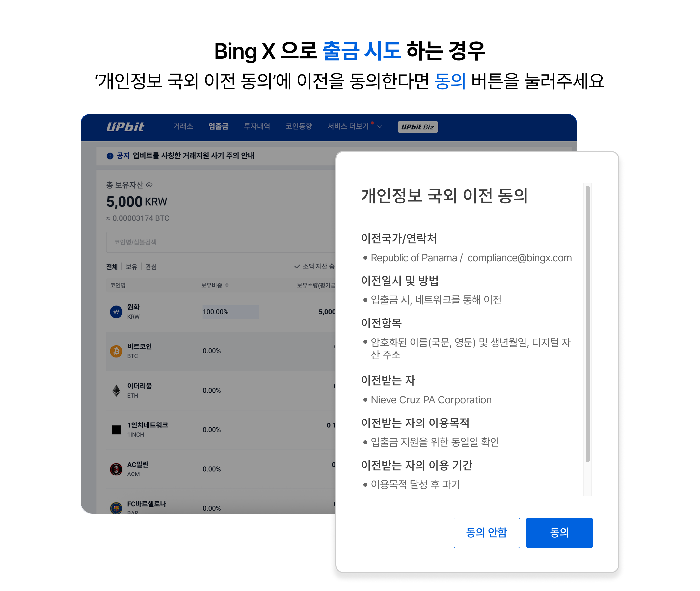This screenshot has height=591, width=700.
Task: Click the Ethereum coin icon
Action: pyautogui.click(x=116, y=390)
